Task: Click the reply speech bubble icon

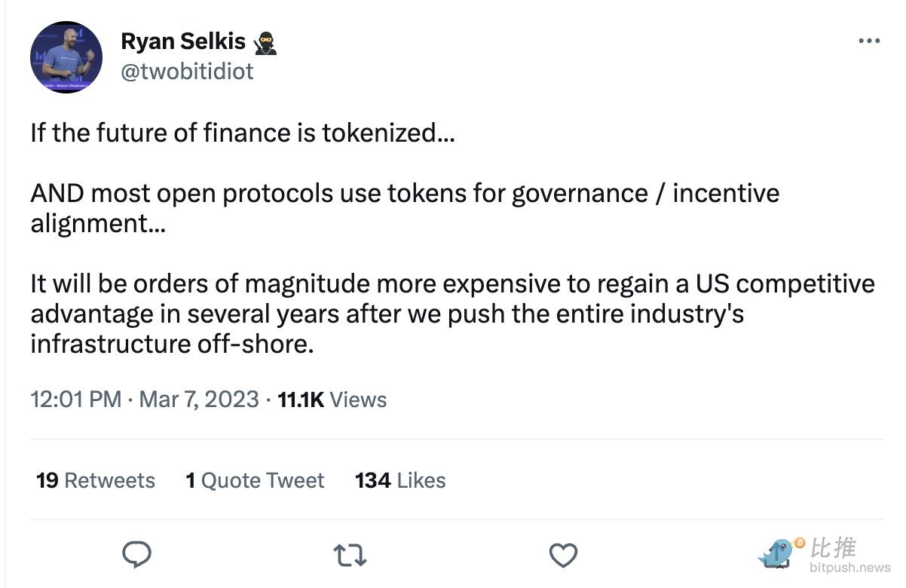Action: (x=137, y=556)
